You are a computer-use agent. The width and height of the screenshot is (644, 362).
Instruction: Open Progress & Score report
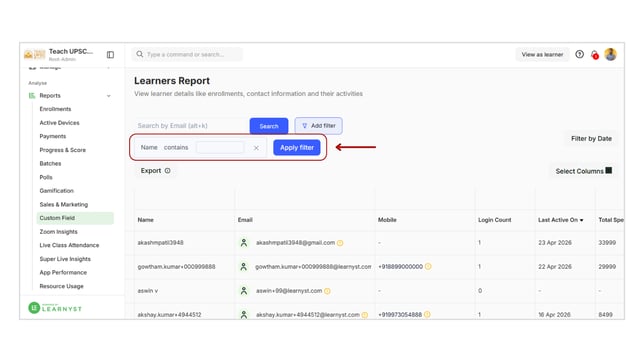click(x=62, y=150)
